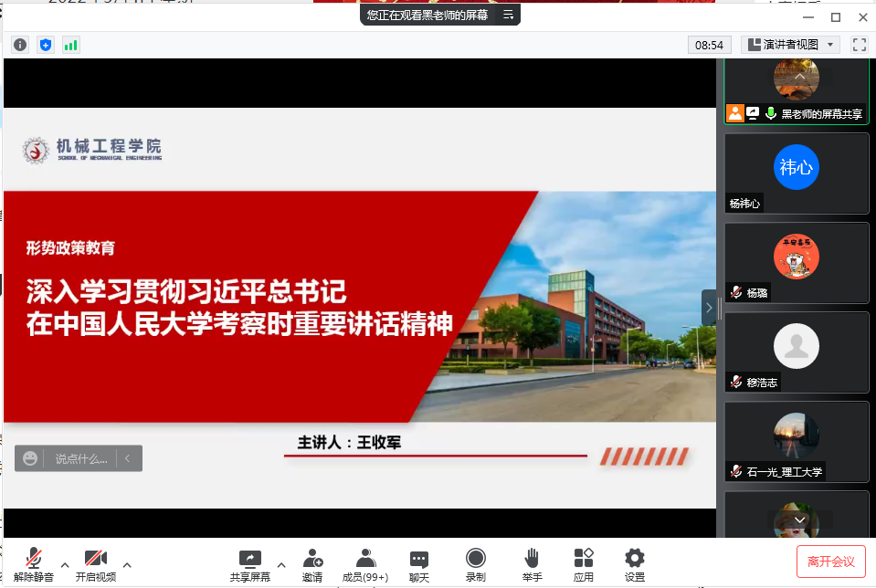Expand audio options arrow beside 解除静音

pos(65,564)
